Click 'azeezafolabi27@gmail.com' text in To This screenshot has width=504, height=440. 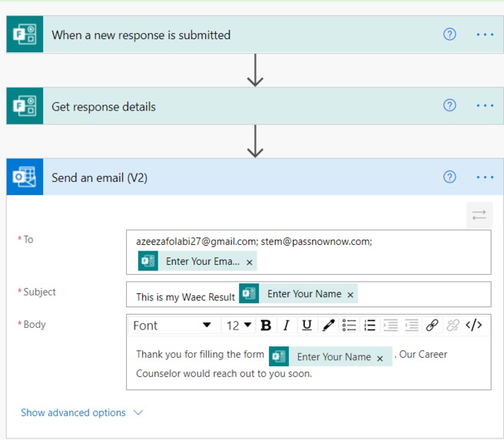click(x=197, y=242)
